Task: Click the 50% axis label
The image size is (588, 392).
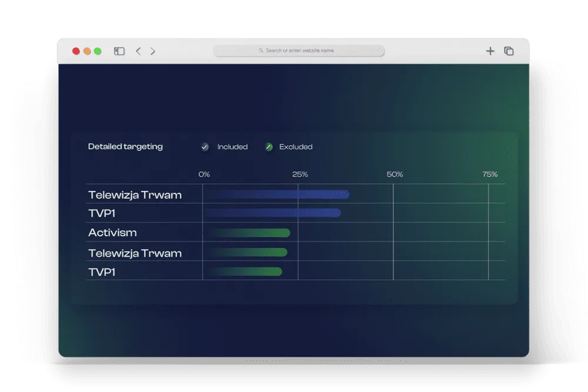Action: pos(395,175)
